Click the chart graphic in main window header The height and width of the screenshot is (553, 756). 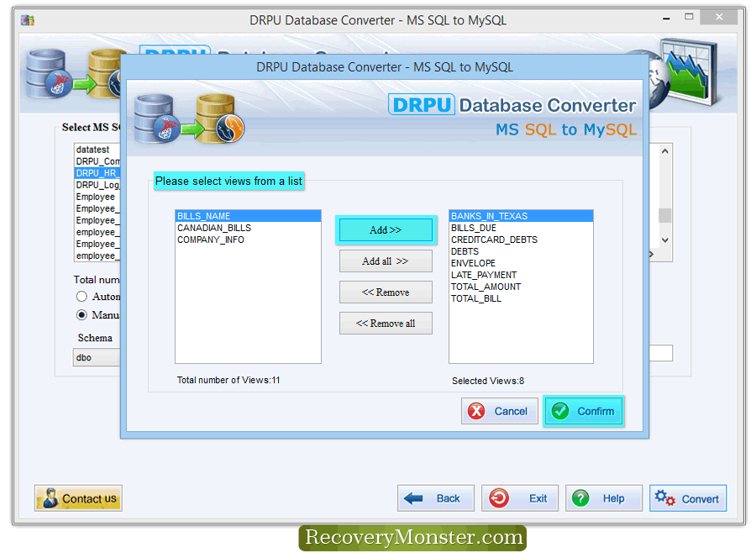(x=689, y=71)
